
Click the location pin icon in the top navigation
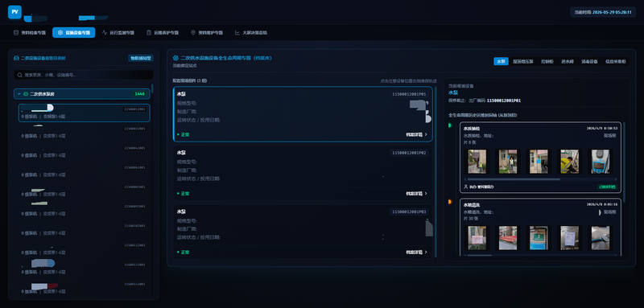point(193,32)
